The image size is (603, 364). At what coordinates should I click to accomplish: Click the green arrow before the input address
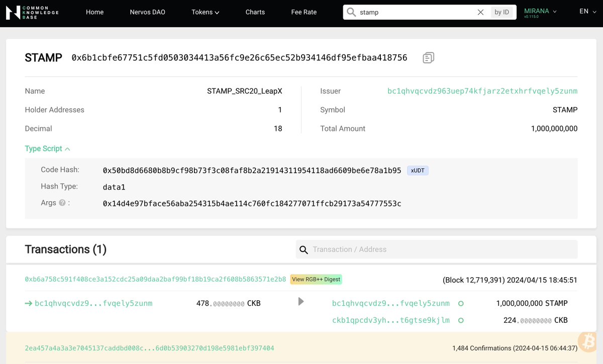[x=29, y=303]
